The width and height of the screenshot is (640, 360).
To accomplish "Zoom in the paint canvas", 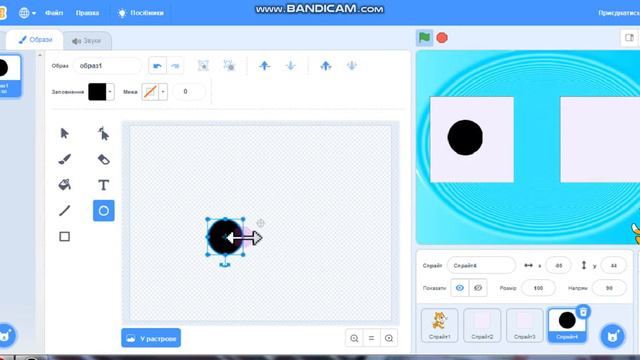I will (389, 338).
